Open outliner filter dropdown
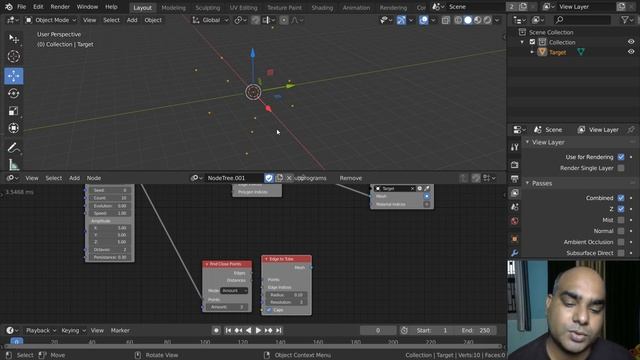The width and height of the screenshot is (640, 360). pyautogui.click(x=627, y=20)
